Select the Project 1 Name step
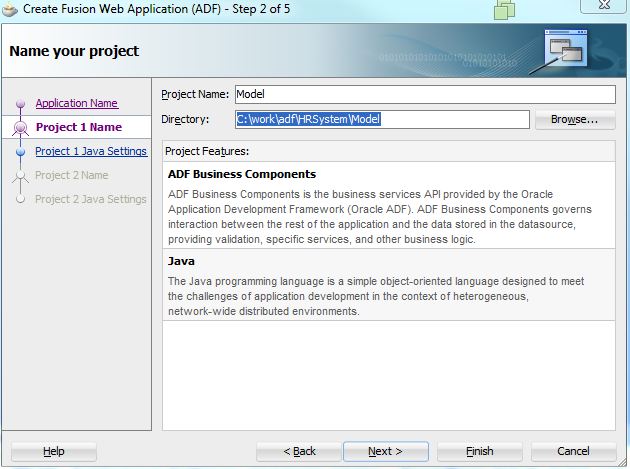 pos(79,127)
